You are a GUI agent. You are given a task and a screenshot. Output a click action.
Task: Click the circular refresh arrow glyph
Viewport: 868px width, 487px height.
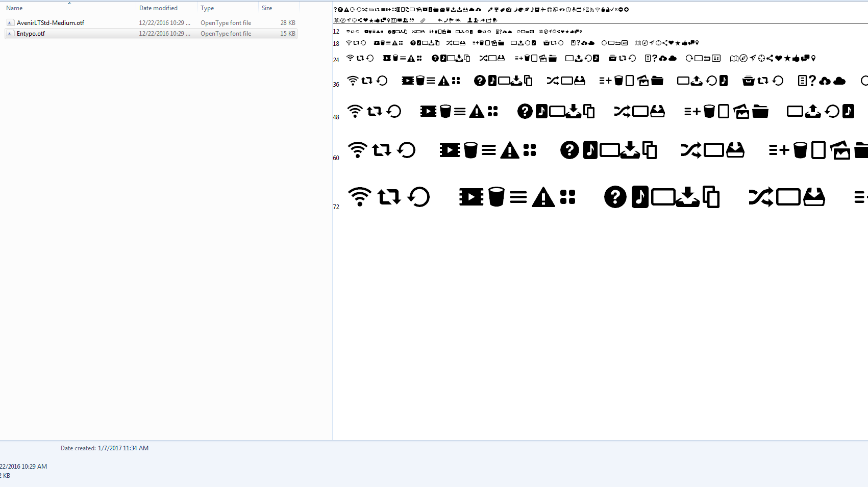click(418, 197)
